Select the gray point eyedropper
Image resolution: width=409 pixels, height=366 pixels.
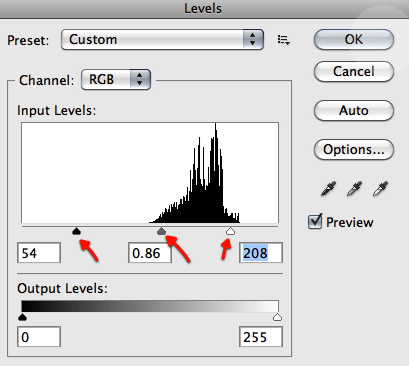coord(354,189)
